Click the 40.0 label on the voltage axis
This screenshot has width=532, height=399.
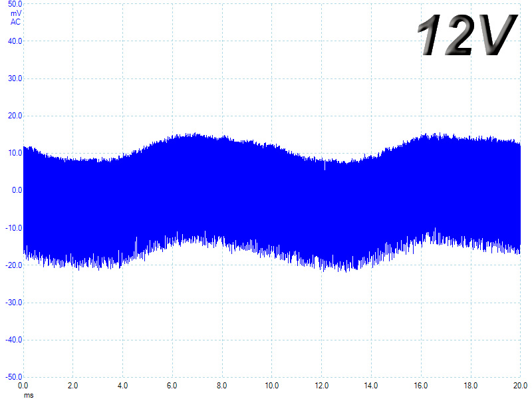pos(15,41)
